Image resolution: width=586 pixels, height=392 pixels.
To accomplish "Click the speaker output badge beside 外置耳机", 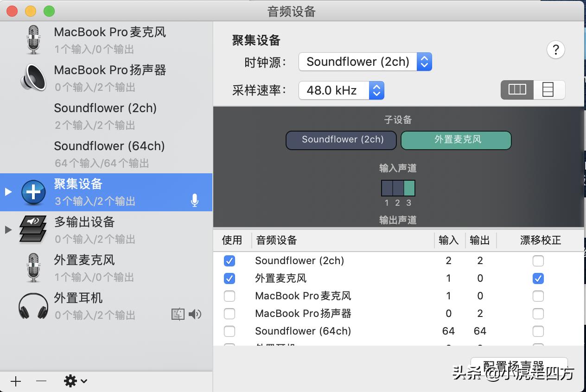I will [195, 314].
